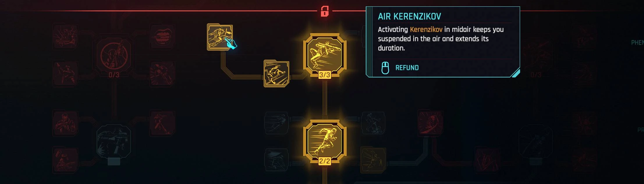The width and height of the screenshot is (644, 184).
Task: Select the dim large hands-holding-rifle perk
Action: point(114,141)
